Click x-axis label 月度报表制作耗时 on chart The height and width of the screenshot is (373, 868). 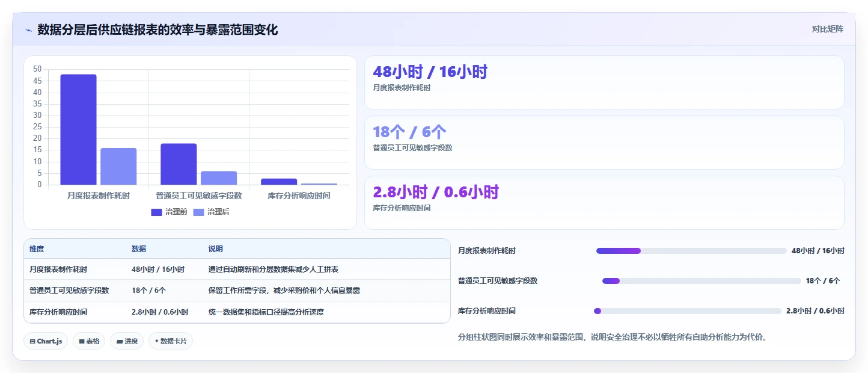[x=99, y=196]
